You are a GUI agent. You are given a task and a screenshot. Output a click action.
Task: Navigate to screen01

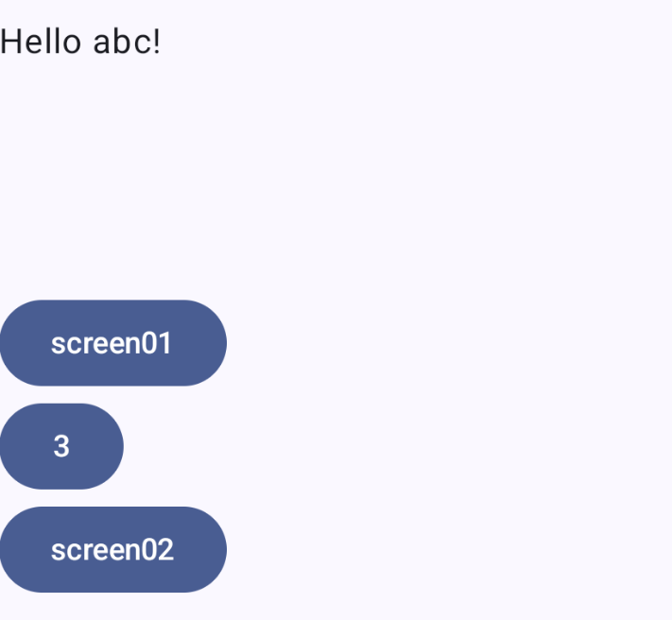(x=112, y=343)
